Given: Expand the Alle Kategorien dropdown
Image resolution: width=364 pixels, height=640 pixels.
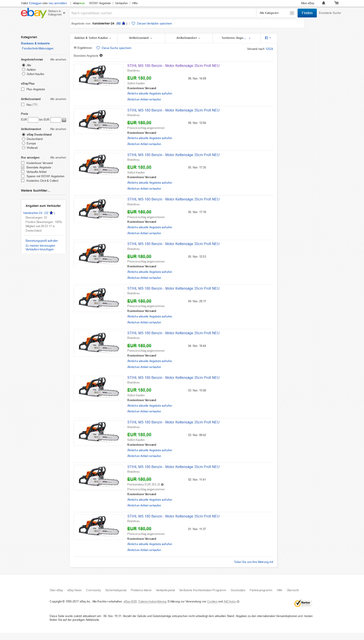Looking at the screenshot, I should tap(276, 13).
